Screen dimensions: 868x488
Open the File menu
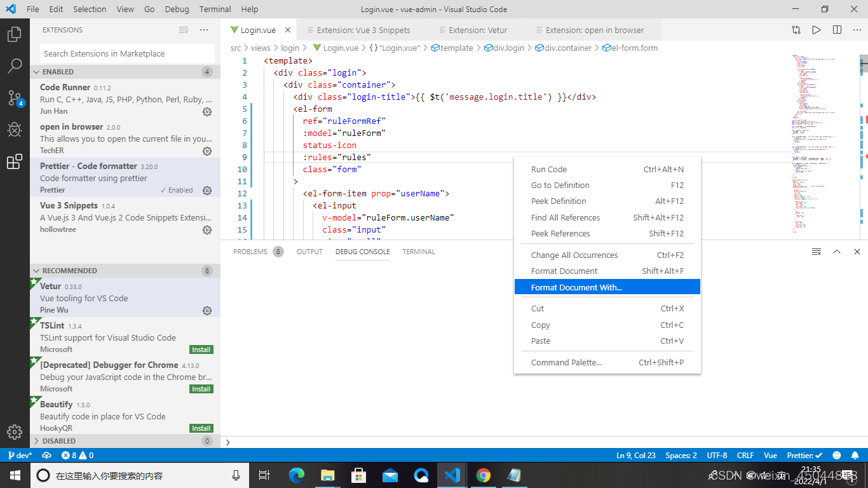(x=33, y=9)
